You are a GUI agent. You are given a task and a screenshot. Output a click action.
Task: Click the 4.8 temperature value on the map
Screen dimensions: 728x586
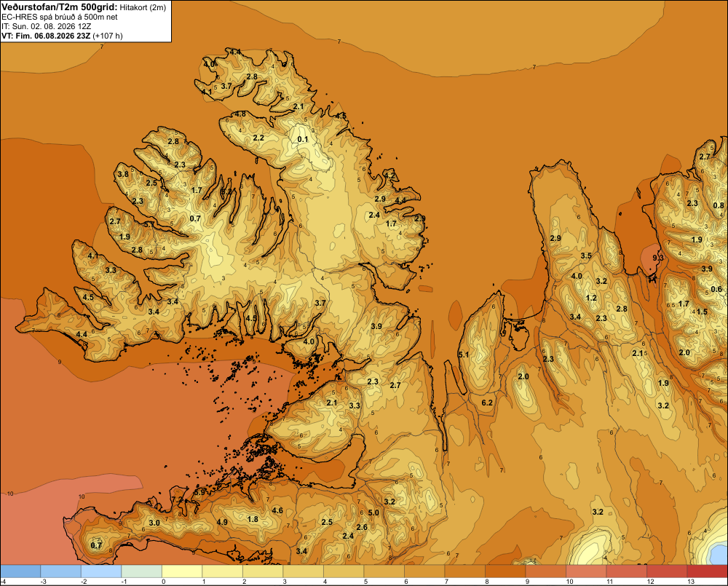click(x=240, y=114)
